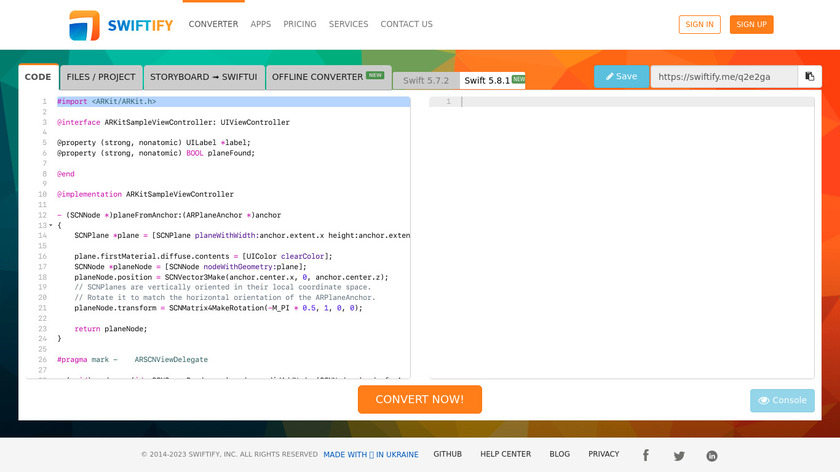840x472 pixels.
Task: Open Swiftify's Twitter page from the footer
Action: (x=679, y=455)
